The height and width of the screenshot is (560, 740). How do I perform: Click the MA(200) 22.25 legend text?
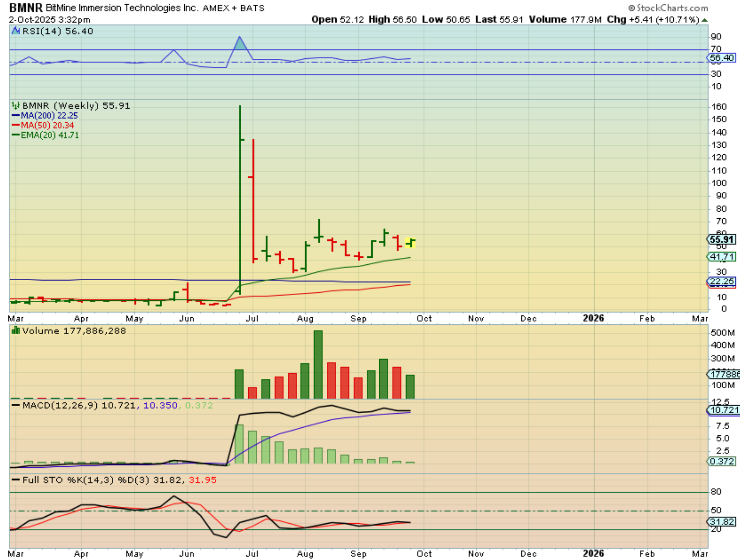[49, 116]
